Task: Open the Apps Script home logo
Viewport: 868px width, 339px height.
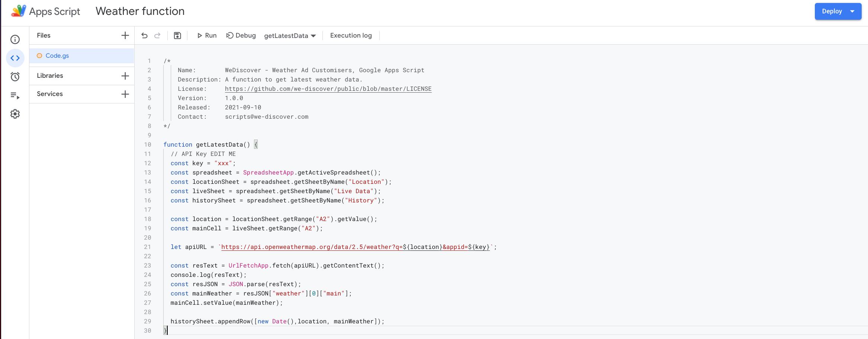Action: (x=45, y=11)
